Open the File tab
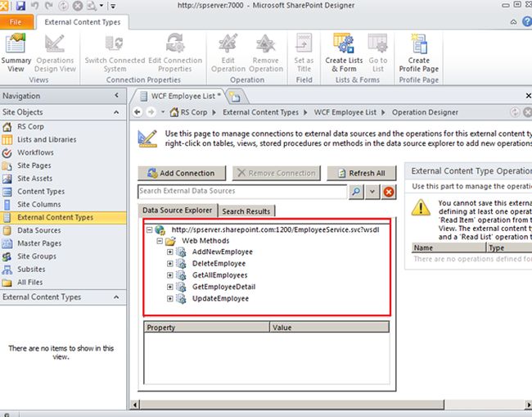The width and height of the screenshot is (532, 417). [16, 22]
